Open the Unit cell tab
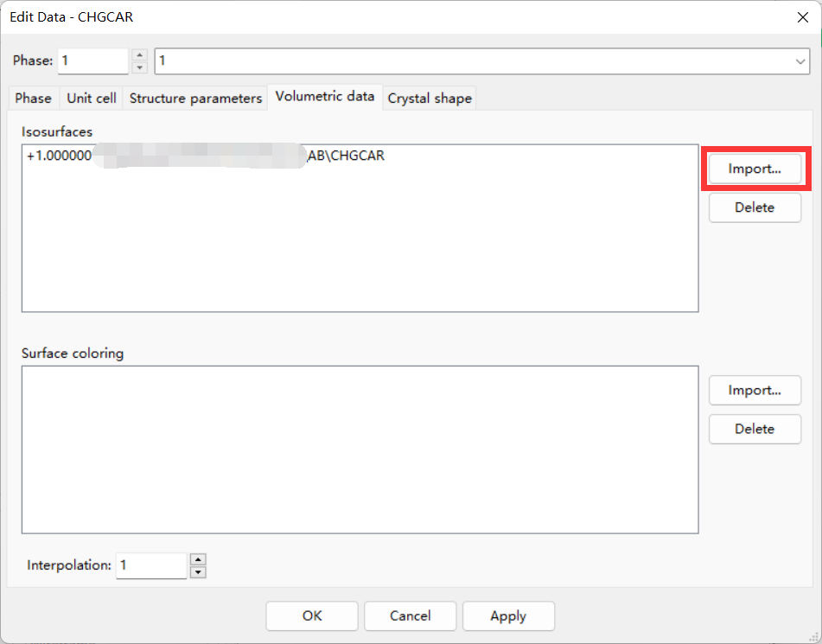Image resolution: width=822 pixels, height=644 pixels. tap(92, 98)
